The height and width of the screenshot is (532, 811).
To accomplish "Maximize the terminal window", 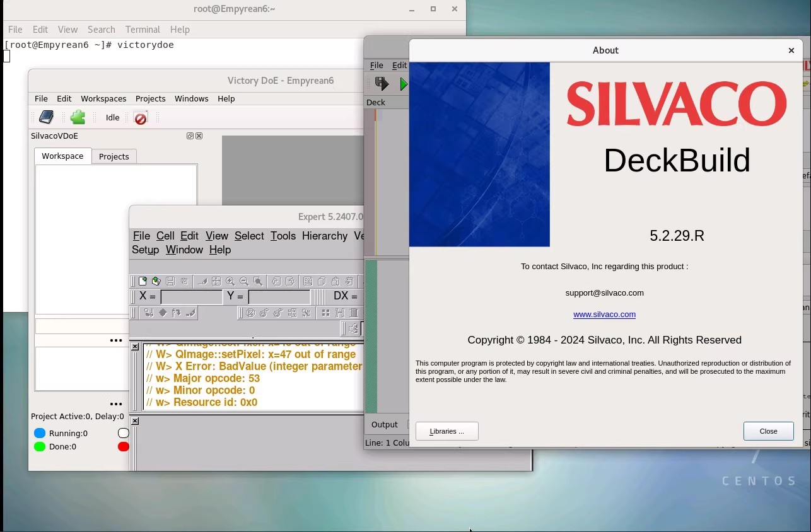I will [x=433, y=9].
